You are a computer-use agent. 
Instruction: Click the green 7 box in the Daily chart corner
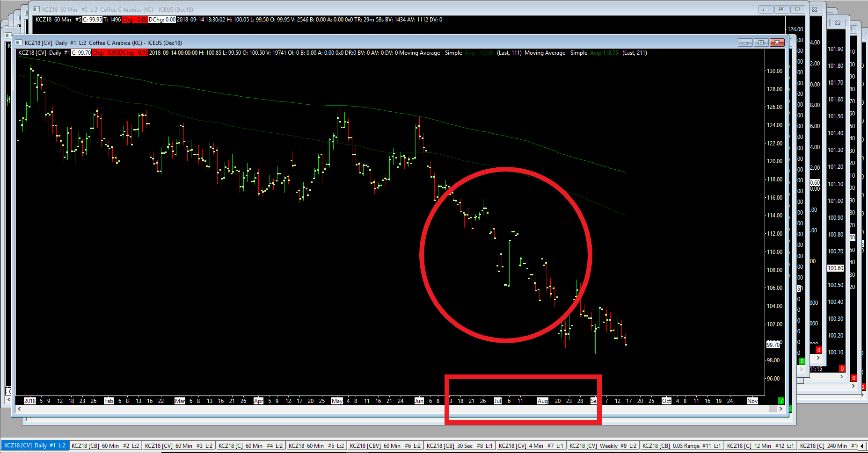[x=780, y=401]
